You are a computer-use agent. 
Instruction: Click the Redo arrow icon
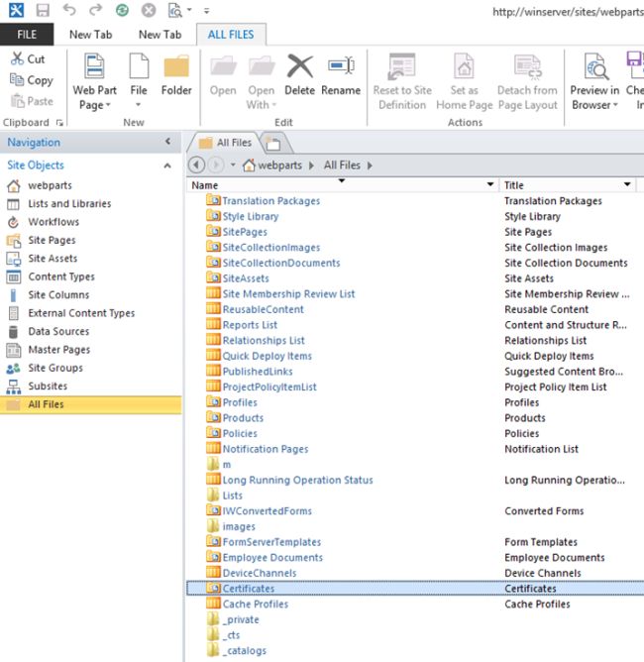(96, 10)
